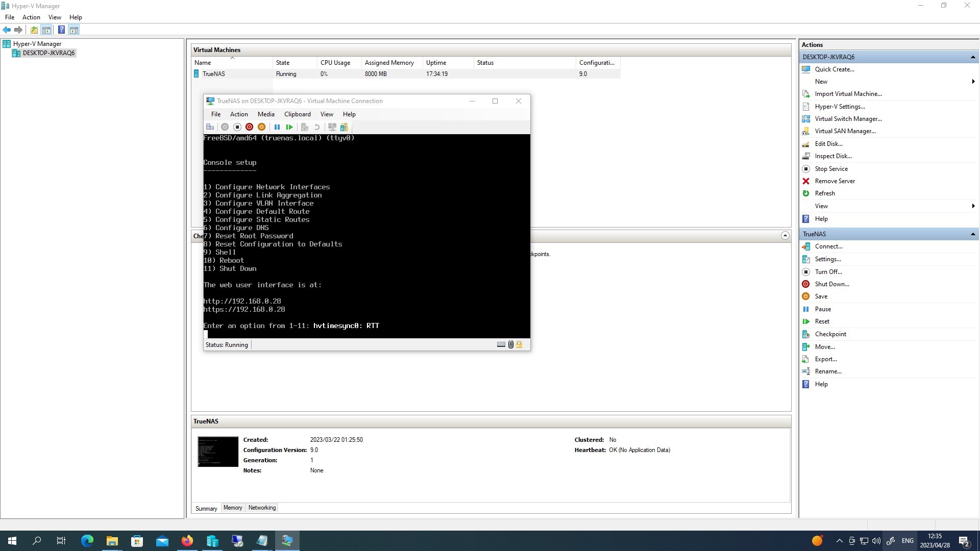The image size is (980, 551).
Task: Click the Back arrow in Hyper-V Manager toolbar
Action: point(7,30)
